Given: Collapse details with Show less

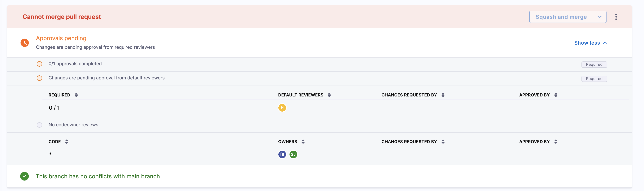Looking at the screenshot, I should tap(590, 43).
